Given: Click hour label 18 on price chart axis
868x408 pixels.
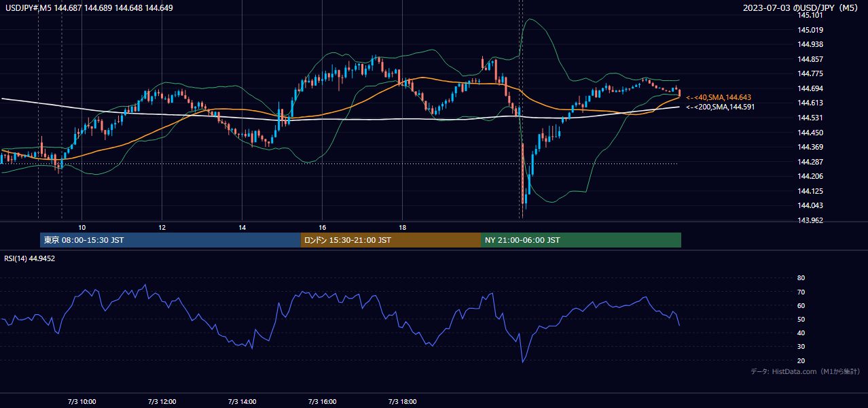Looking at the screenshot, I should (x=403, y=227).
